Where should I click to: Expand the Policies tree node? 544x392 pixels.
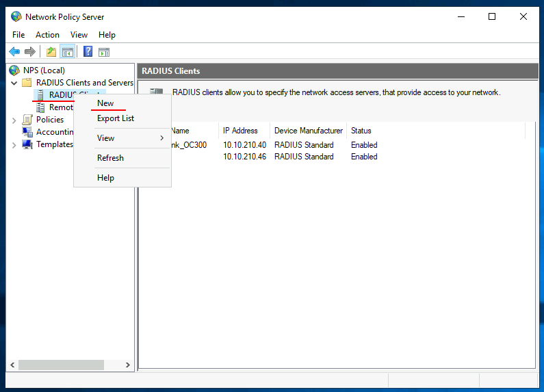(14, 120)
